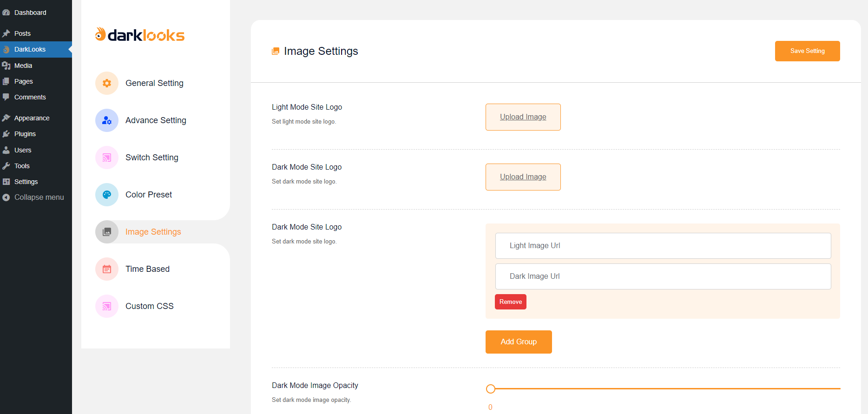Click 'Dark Mode Image Opacity' label

point(315,386)
